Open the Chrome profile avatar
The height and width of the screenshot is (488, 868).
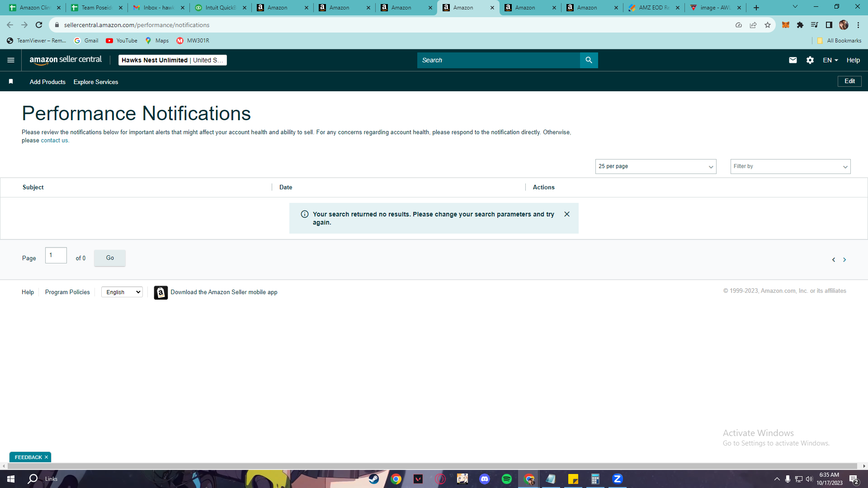(x=843, y=25)
